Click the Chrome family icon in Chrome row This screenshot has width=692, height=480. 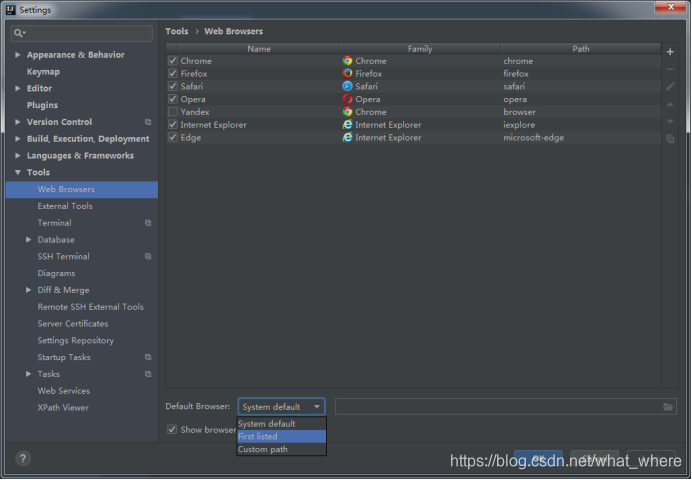(x=347, y=61)
